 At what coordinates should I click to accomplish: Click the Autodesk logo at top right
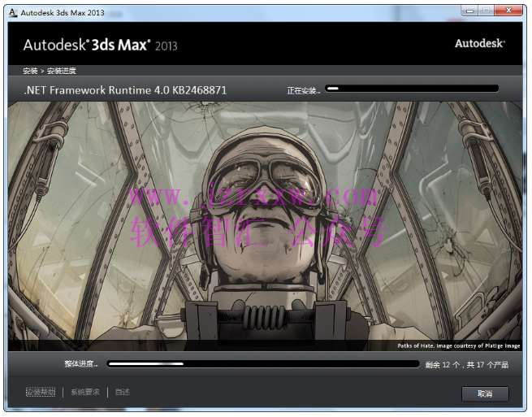(480, 43)
